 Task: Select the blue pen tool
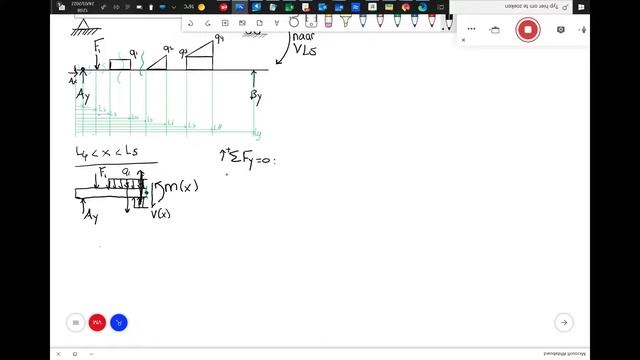pos(415,20)
